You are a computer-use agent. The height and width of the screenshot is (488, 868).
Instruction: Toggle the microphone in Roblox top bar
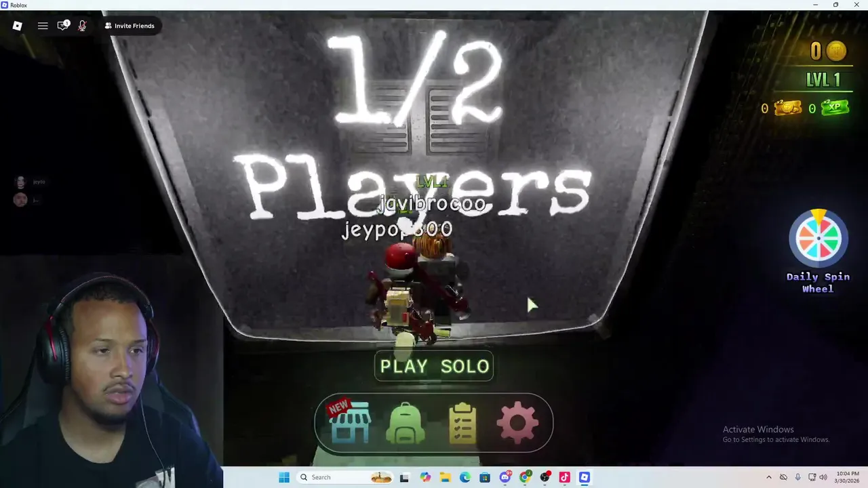coord(82,26)
